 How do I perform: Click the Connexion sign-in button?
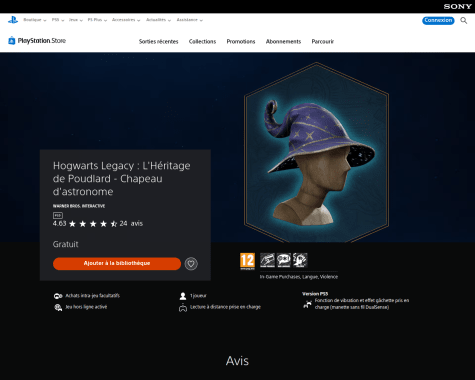(x=438, y=20)
